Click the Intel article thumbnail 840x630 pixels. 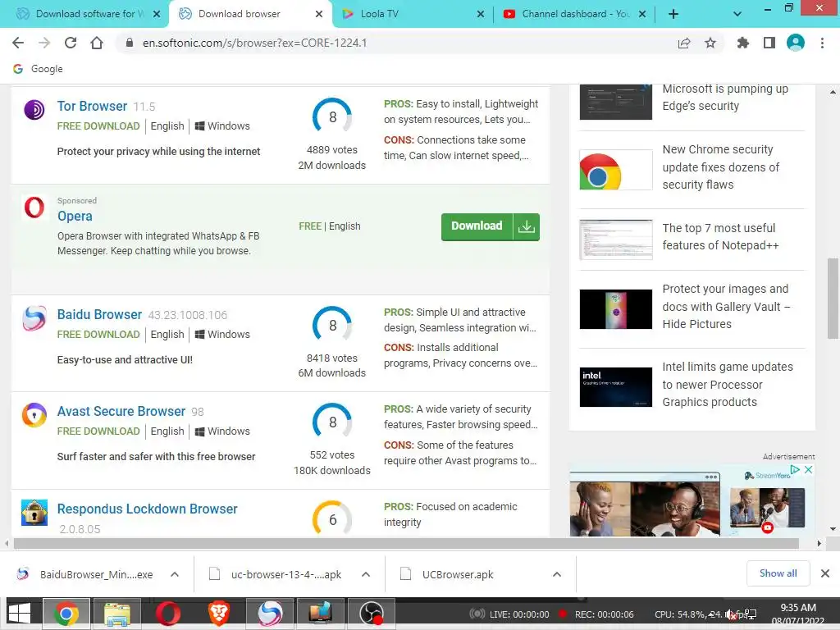click(615, 387)
